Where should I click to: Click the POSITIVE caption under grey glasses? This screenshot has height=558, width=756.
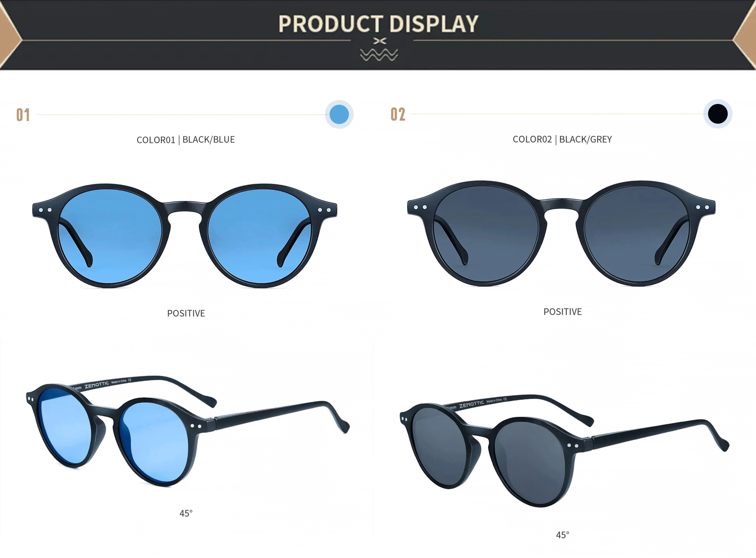tap(563, 312)
